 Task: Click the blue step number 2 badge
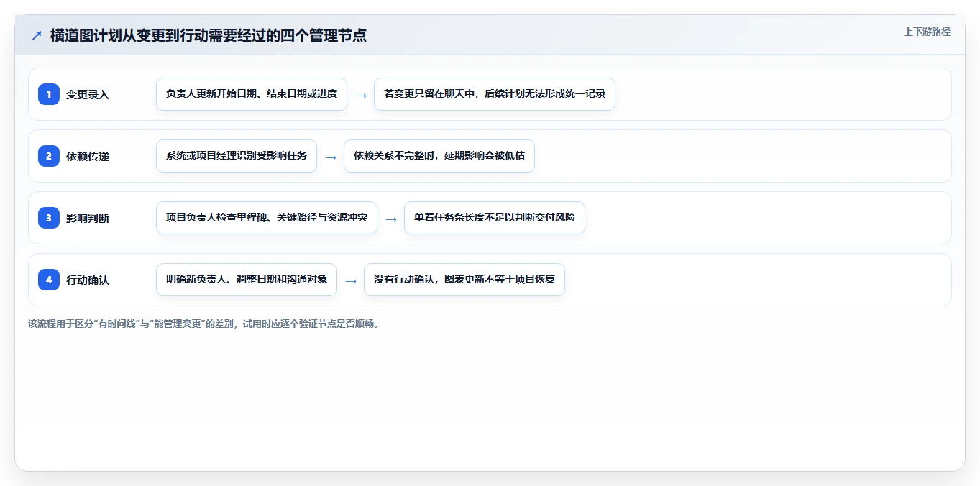coord(49,156)
